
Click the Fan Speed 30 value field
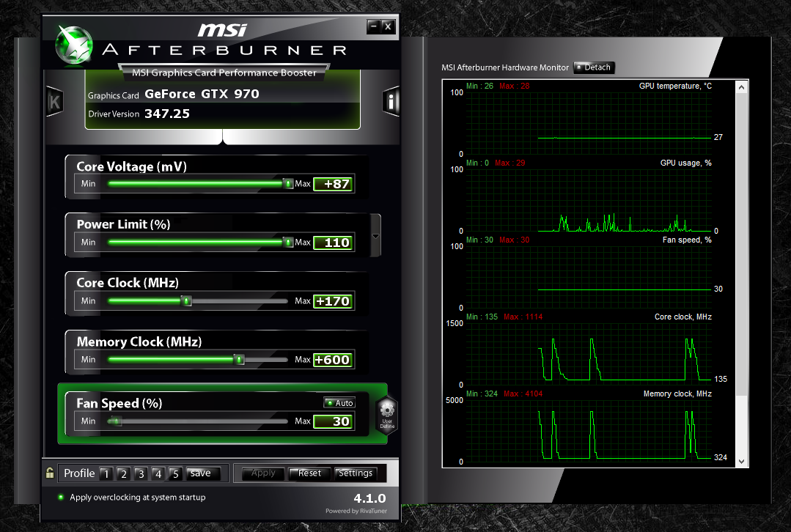pyautogui.click(x=333, y=421)
